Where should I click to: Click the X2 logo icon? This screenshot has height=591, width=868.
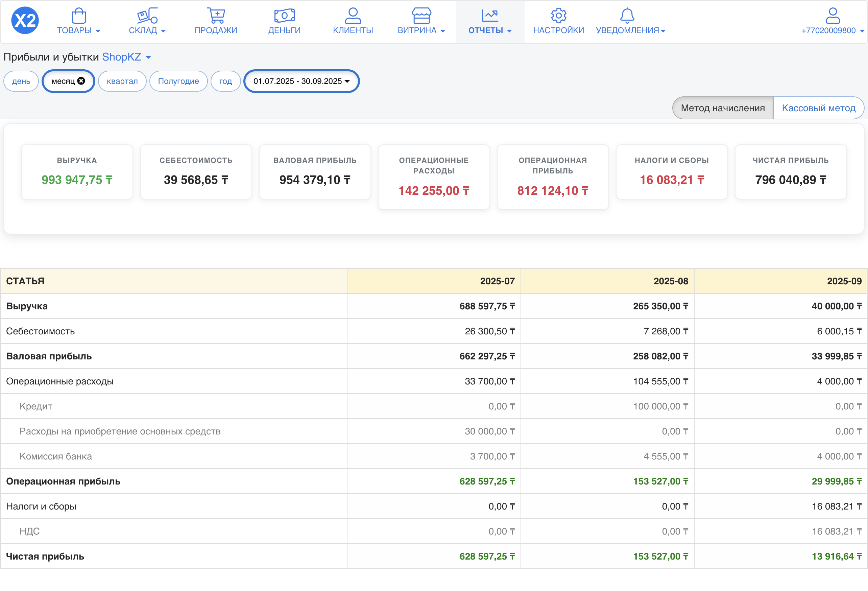25,21
